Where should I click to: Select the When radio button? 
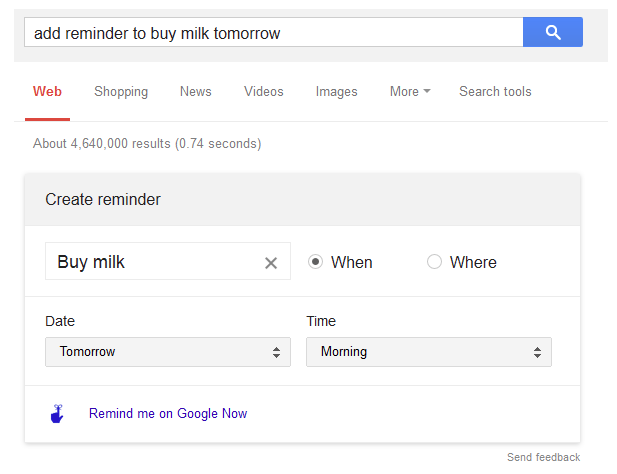pos(316,262)
